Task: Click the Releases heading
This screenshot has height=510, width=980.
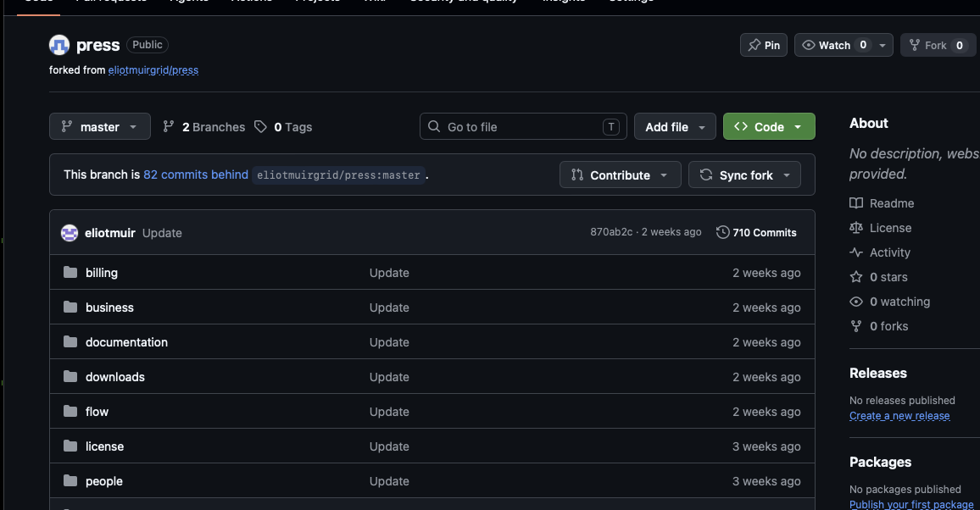Action: coord(877,374)
